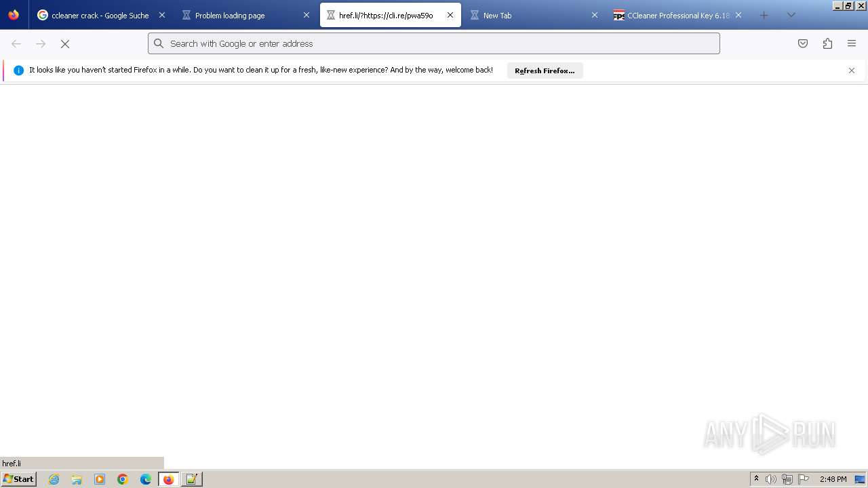This screenshot has height=488, width=868.
Task: Open the Windows Start menu
Action: coord(19,479)
